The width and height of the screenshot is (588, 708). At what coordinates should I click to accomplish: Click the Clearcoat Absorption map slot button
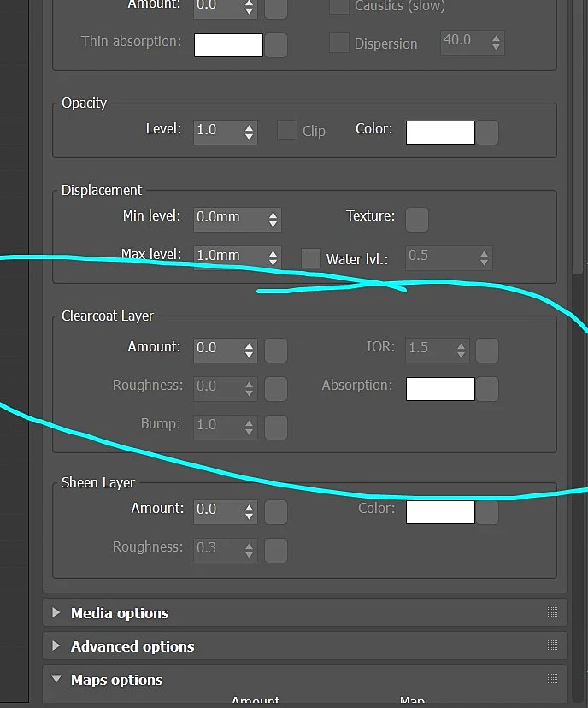pyautogui.click(x=487, y=389)
